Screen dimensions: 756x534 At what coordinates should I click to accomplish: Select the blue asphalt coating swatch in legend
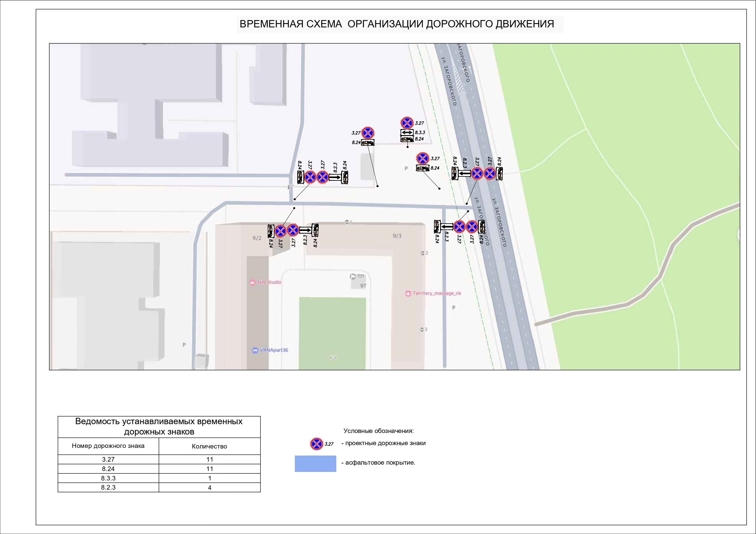click(315, 464)
